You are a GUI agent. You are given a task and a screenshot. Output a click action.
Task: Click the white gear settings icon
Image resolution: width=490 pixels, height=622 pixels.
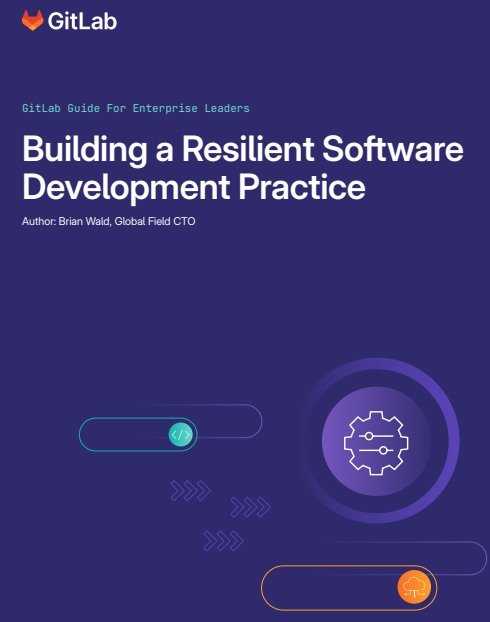[376, 443]
